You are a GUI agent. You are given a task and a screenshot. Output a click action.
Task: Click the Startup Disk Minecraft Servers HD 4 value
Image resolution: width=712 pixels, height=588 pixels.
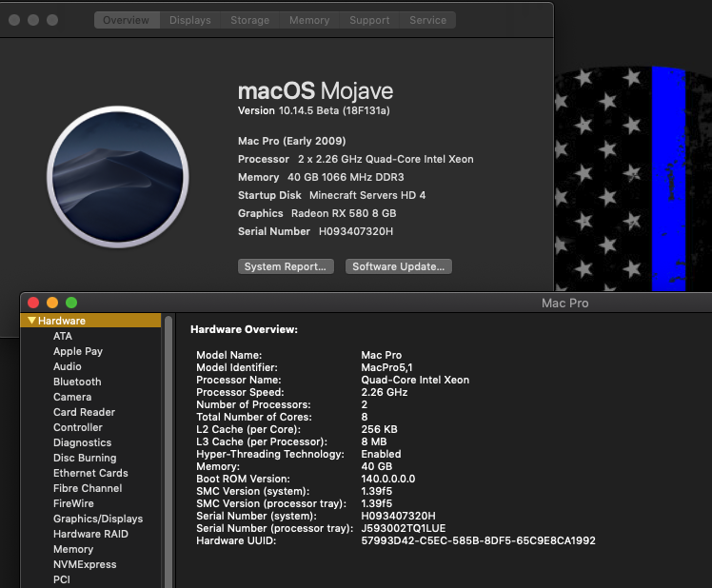[367, 195]
